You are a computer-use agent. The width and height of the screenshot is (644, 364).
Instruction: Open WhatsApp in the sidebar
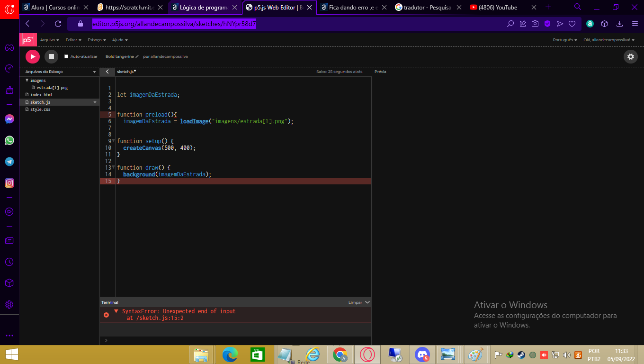click(9, 140)
